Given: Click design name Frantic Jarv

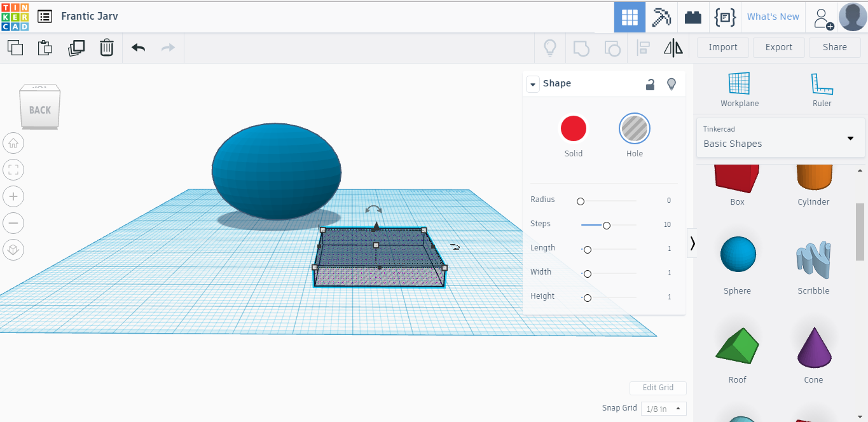Looking at the screenshot, I should pyautogui.click(x=90, y=17).
